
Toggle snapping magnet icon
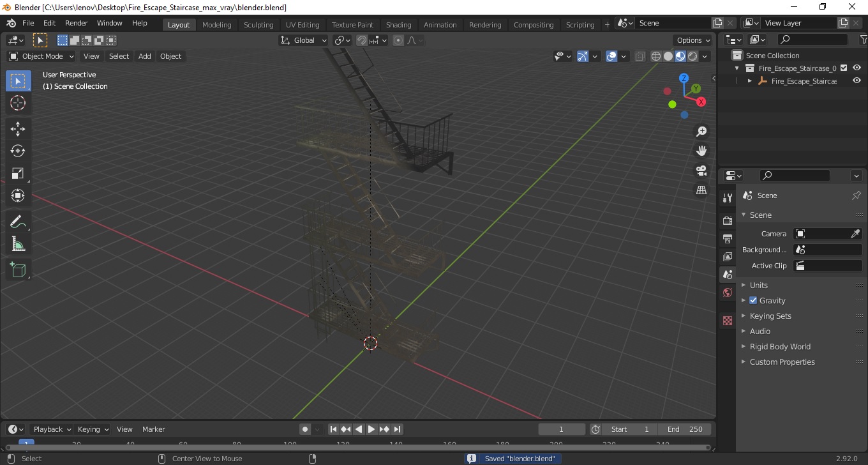point(362,40)
